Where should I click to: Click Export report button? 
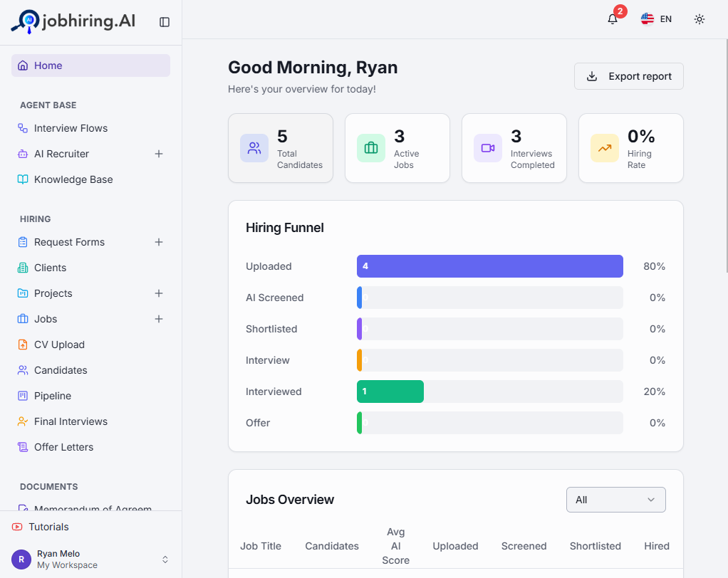[629, 76]
